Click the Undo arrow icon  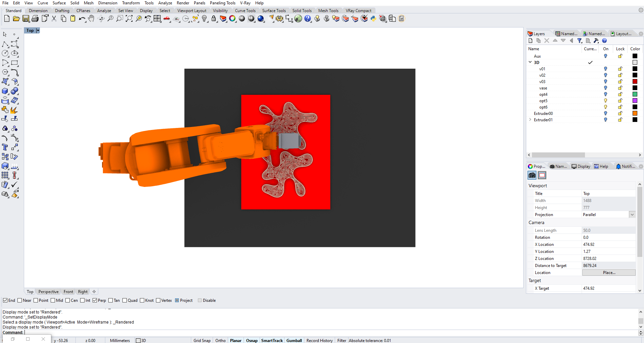82,19
